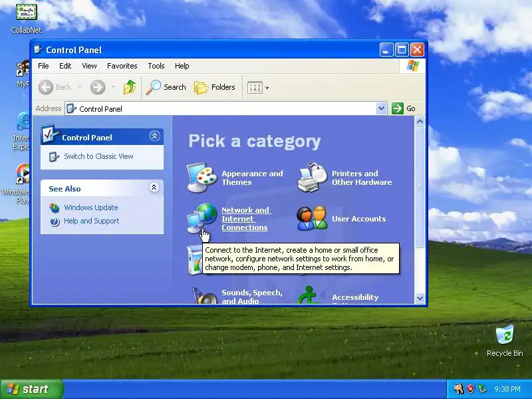Click the Network and Internet Connections link

point(245,219)
